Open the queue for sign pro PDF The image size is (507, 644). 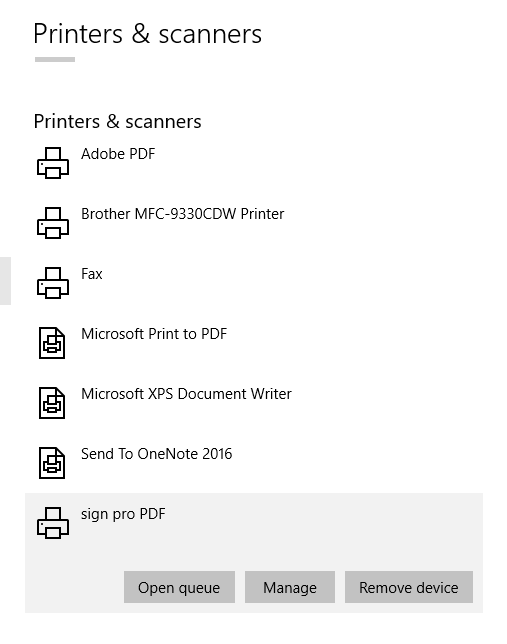tap(179, 587)
